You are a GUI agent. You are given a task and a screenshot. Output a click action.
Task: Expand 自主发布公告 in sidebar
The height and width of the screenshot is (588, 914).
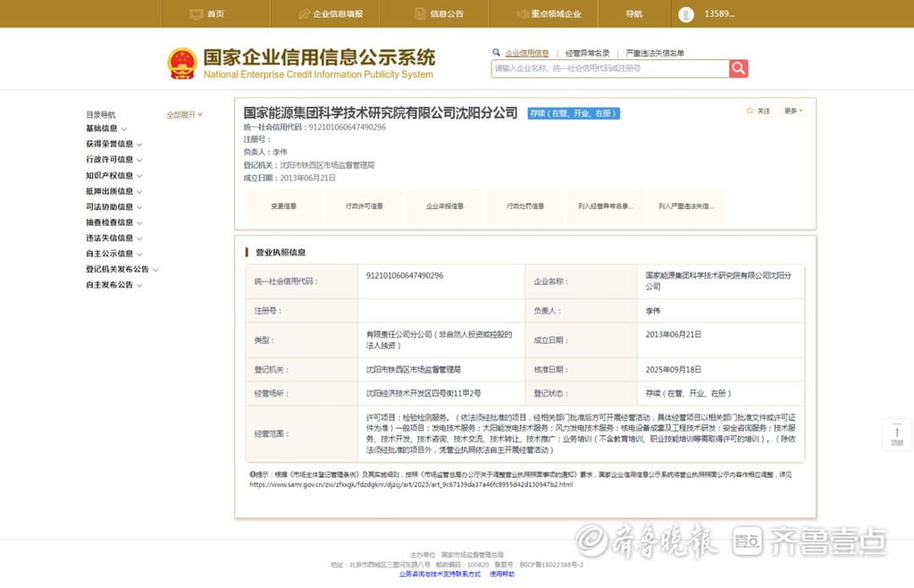pyautogui.click(x=114, y=285)
